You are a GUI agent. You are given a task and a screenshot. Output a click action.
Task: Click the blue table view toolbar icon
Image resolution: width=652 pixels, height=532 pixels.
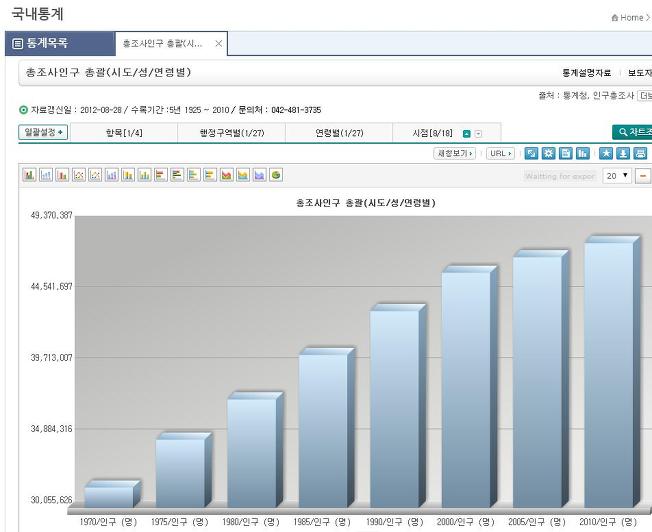point(566,153)
